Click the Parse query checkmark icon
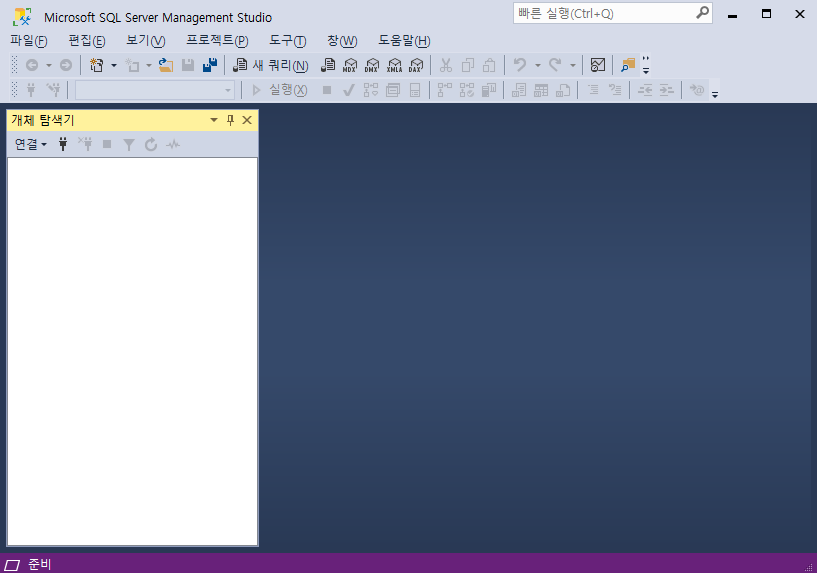Viewport: 817px width, 573px height. pyautogui.click(x=349, y=90)
